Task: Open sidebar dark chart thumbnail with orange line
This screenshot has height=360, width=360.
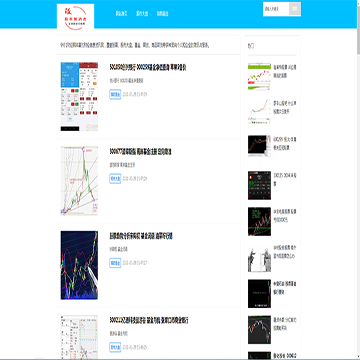Action: (259, 146)
